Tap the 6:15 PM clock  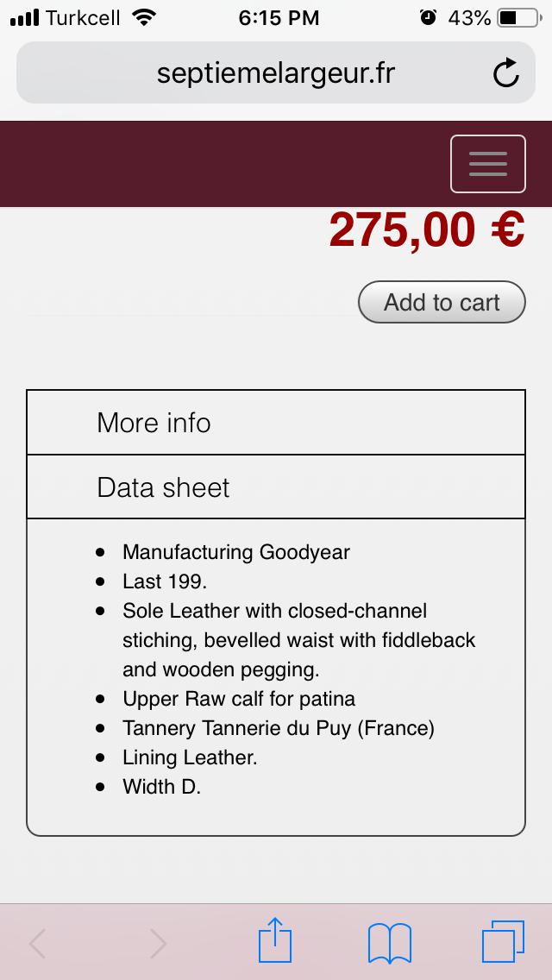pos(279,17)
